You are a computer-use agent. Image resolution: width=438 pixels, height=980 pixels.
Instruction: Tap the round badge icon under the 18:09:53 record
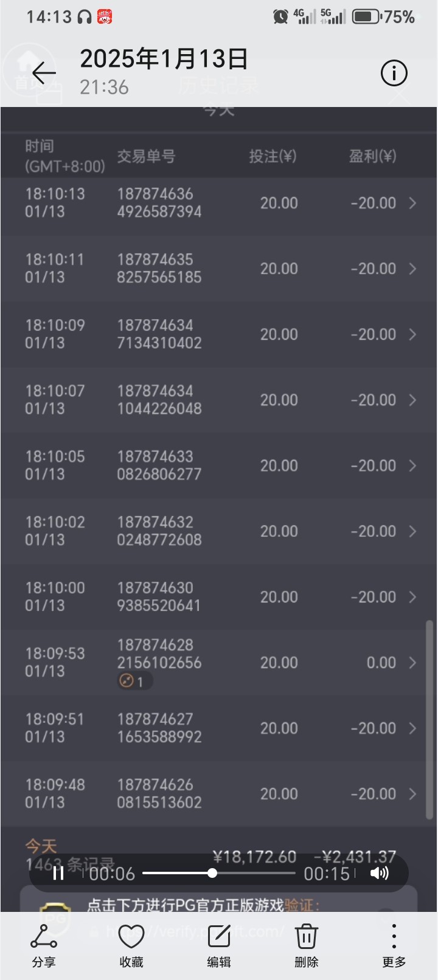point(127,681)
